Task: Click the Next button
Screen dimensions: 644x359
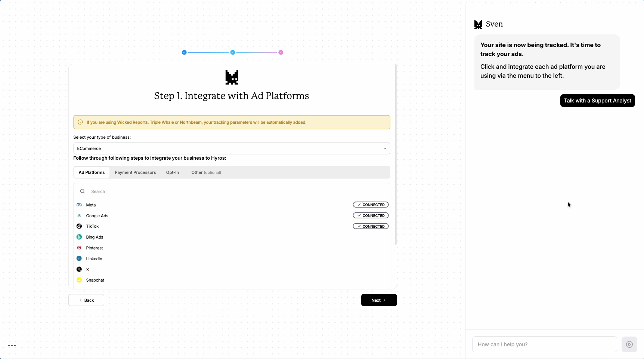Action: 379,300
